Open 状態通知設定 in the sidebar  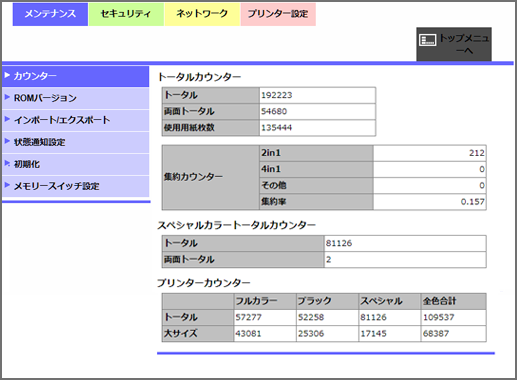76,142
